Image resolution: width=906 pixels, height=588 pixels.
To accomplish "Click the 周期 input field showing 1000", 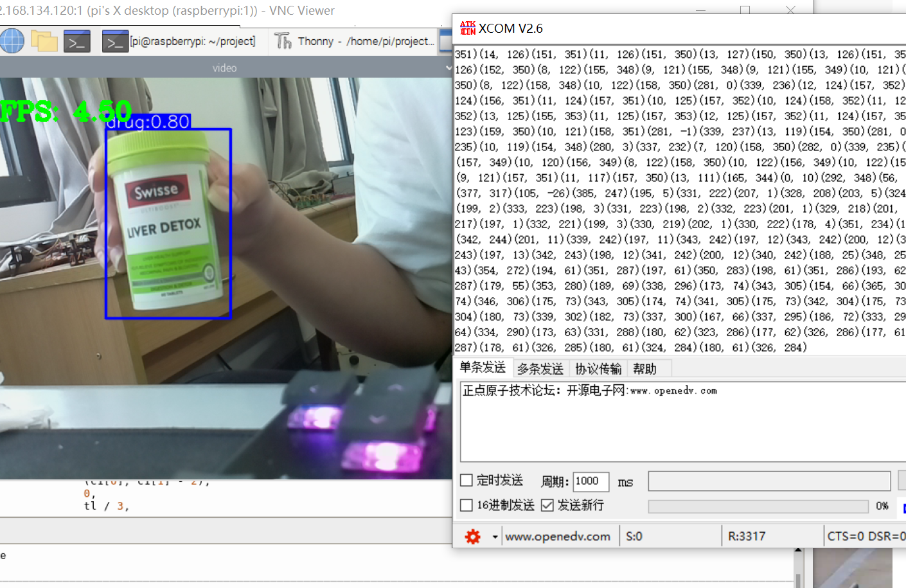I will coord(591,481).
